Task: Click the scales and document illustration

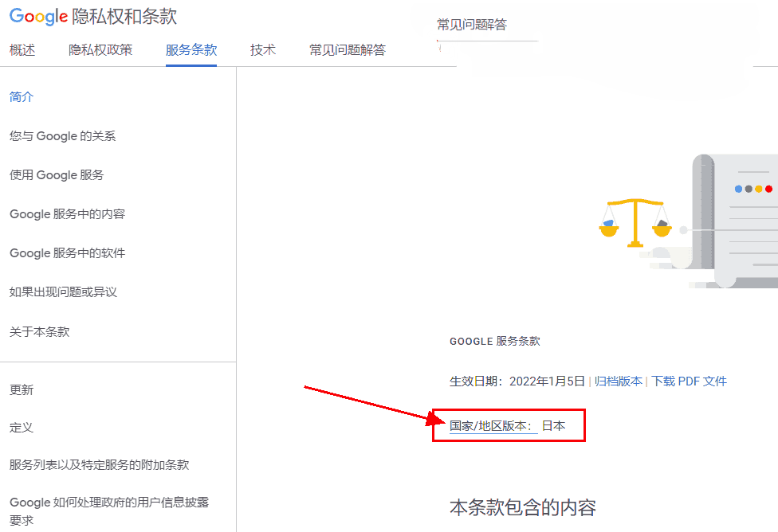Action: (687, 221)
